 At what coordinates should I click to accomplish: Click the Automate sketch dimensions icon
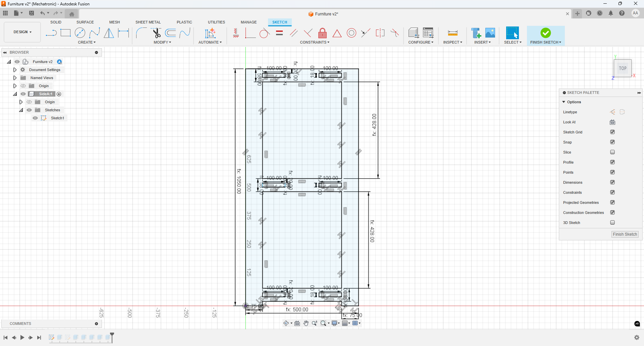point(210,33)
